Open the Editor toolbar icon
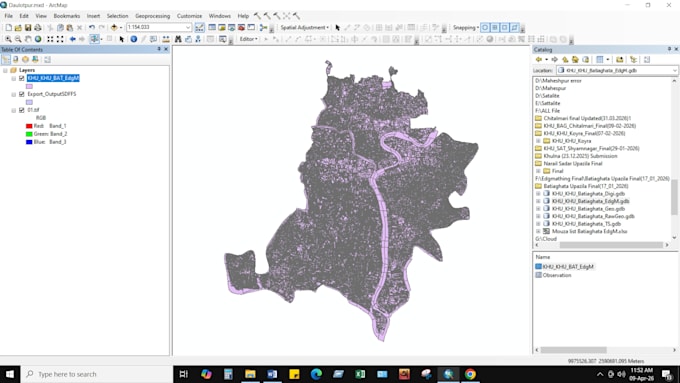Screen dimensions: 680x383 coord(199,27)
